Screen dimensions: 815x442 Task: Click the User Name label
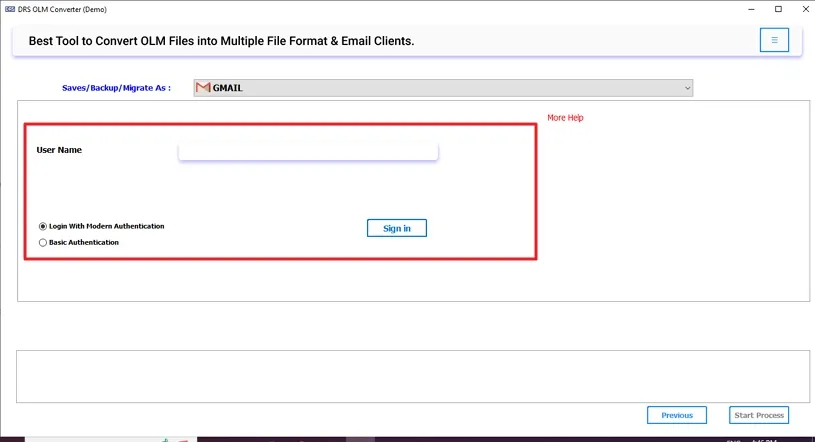point(59,150)
